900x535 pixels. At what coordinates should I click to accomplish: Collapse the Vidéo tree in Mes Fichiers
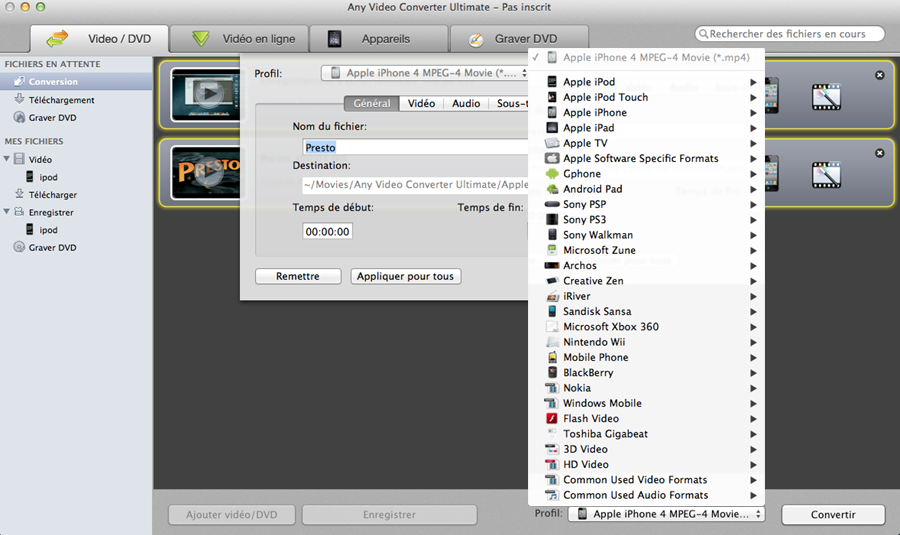6,159
